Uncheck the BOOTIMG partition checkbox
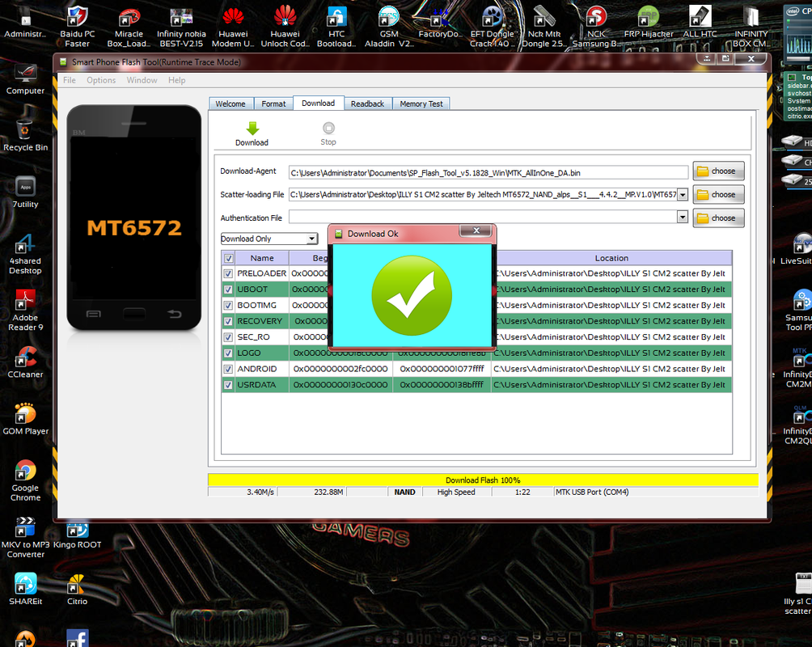The image size is (812, 647). click(228, 306)
